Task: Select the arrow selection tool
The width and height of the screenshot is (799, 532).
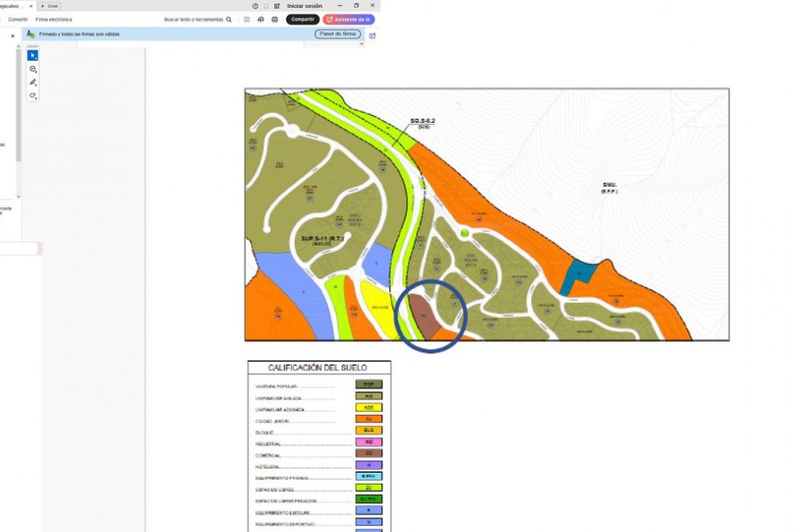Action: tap(33, 56)
